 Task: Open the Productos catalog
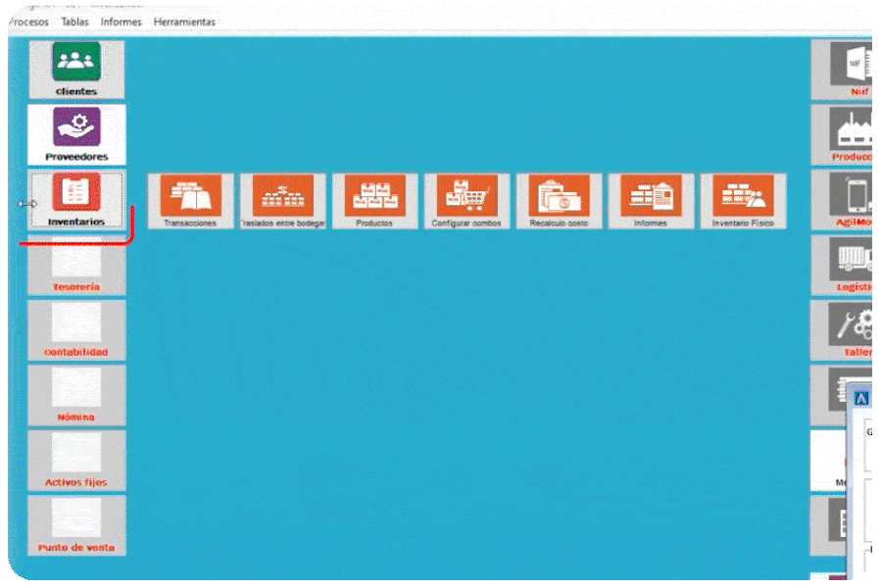click(374, 200)
